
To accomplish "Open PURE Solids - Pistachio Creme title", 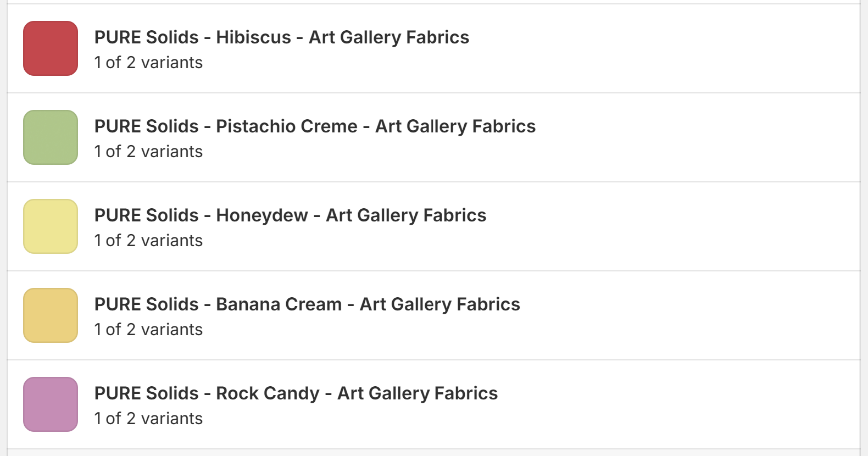I will [315, 126].
